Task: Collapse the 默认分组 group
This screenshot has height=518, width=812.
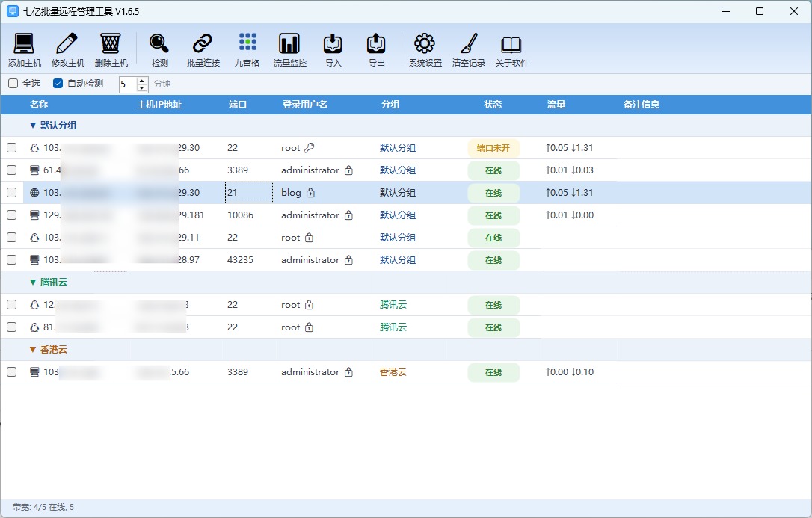Action: [33, 126]
